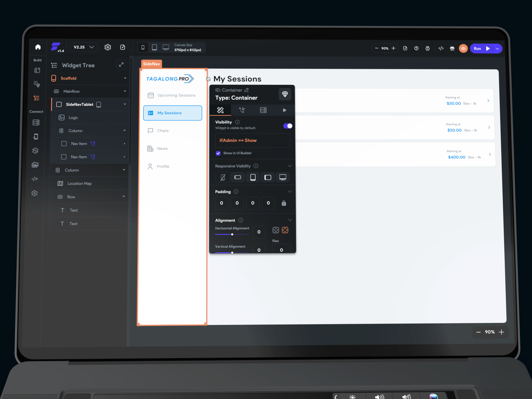Screen dimensions: 532x399
Task: Collapse the SideNavTablet tree item
Action: click(x=125, y=104)
